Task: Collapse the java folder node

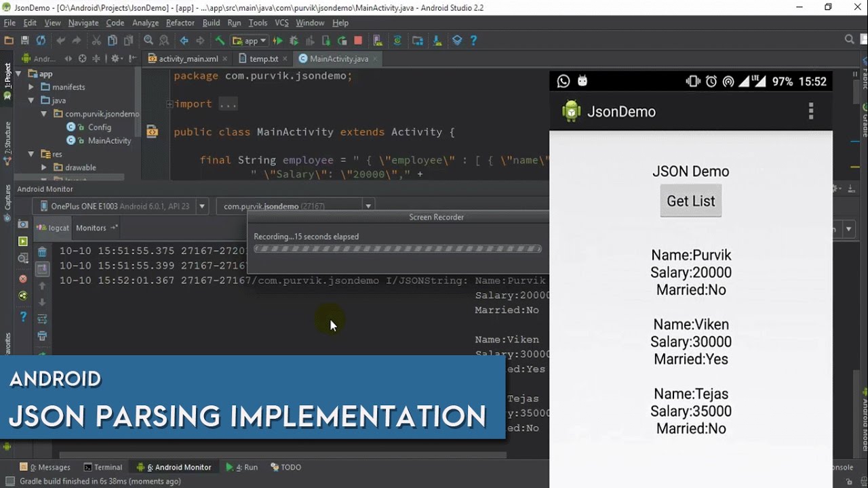Action: [x=31, y=100]
